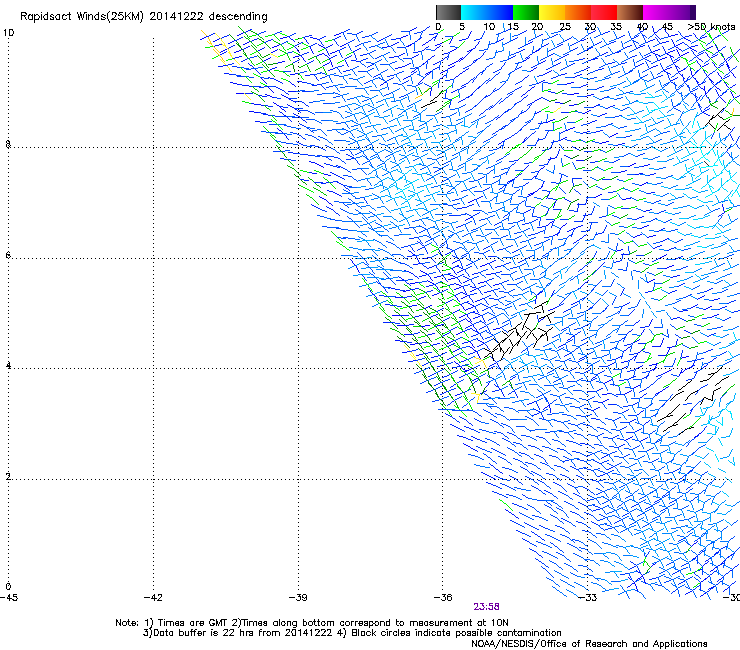The height and width of the screenshot is (650, 740).
Task: Click the dark purple >50 knots swatch
Action: pyautogui.click(x=693, y=12)
